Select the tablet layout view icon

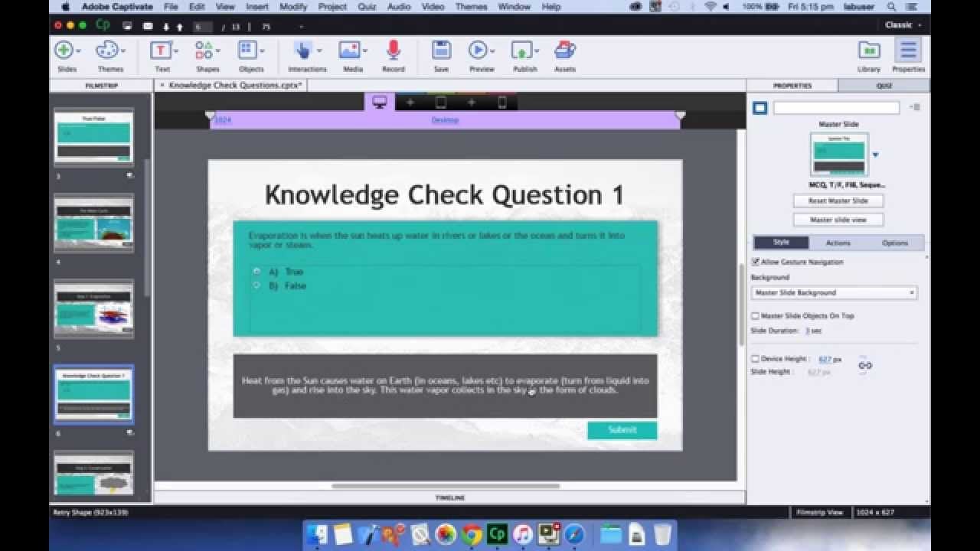coord(441,103)
